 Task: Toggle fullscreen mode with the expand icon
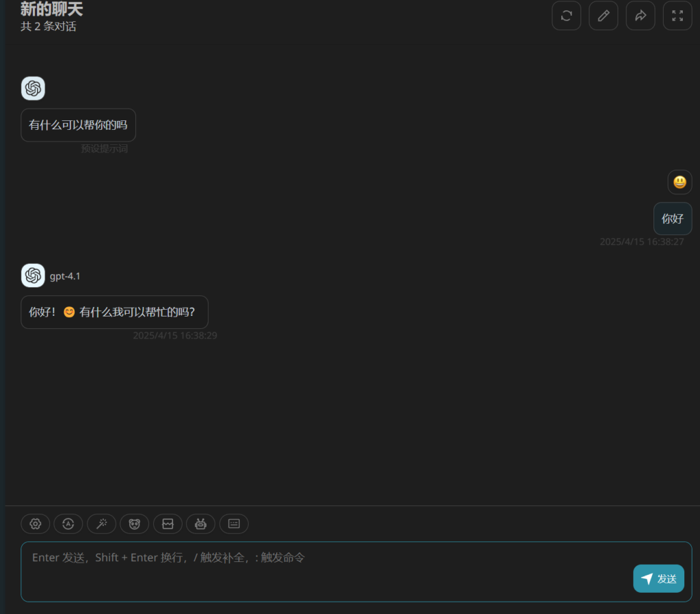coord(677,15)
